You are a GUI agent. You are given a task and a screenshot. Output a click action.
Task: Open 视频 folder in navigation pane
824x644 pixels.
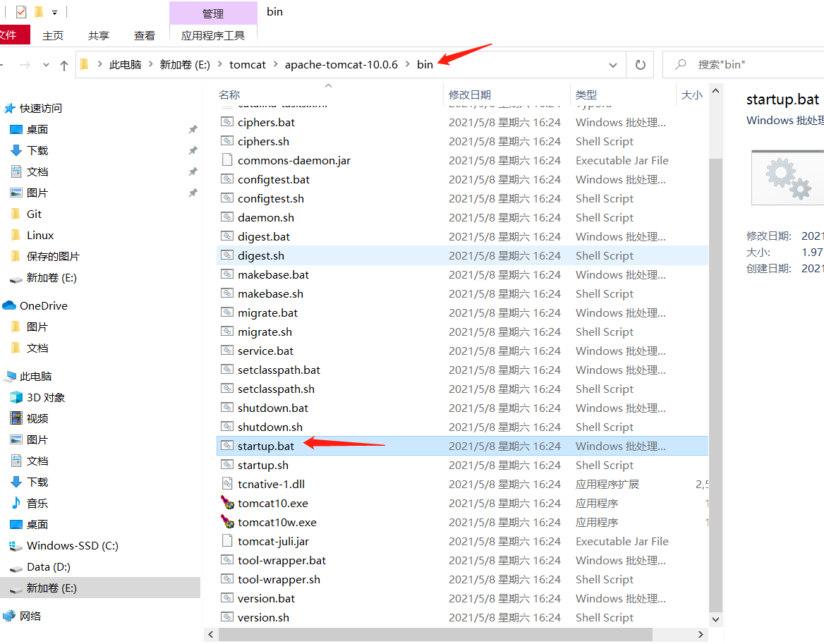point(37,419)
